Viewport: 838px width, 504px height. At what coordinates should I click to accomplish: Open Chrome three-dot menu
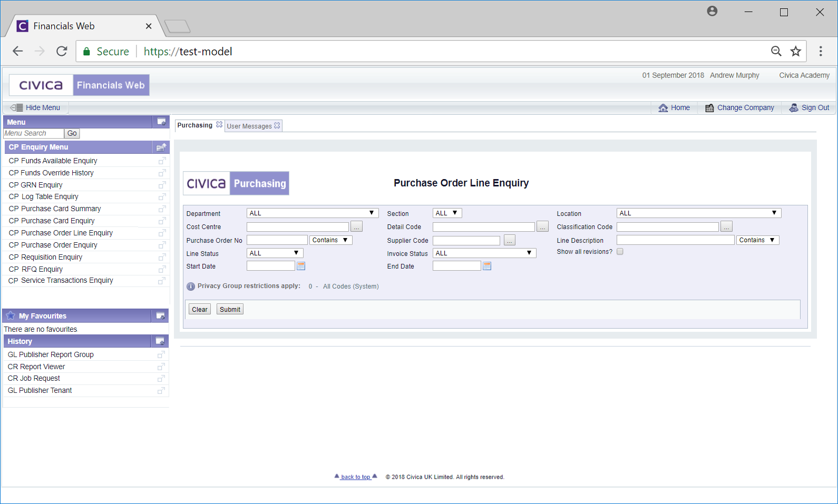pyautogui.click(x=821, y=51)
